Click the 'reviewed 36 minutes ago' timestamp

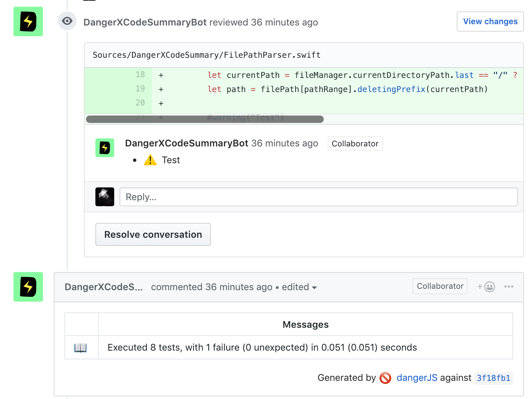coord(264,22)
